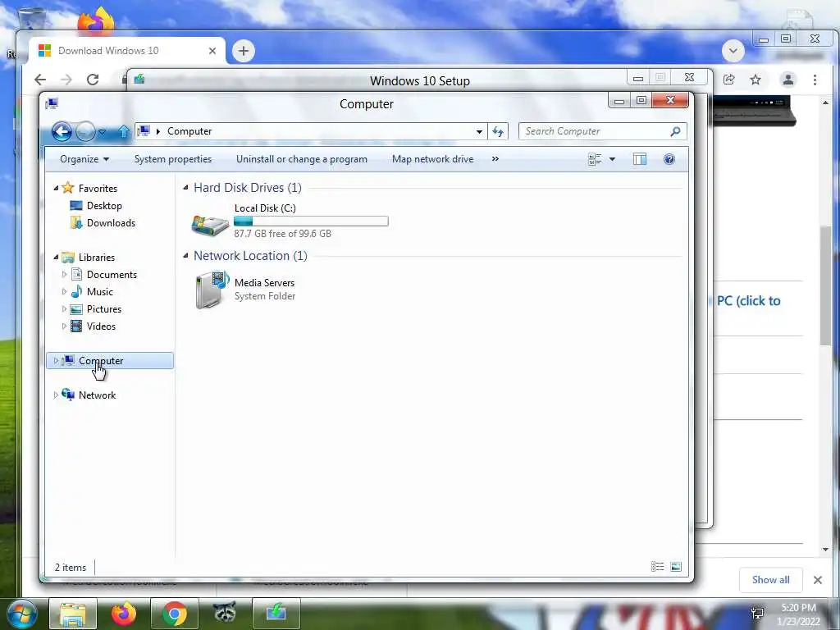
Task: Click the Media Servers label
Action: tap(264, 283)
